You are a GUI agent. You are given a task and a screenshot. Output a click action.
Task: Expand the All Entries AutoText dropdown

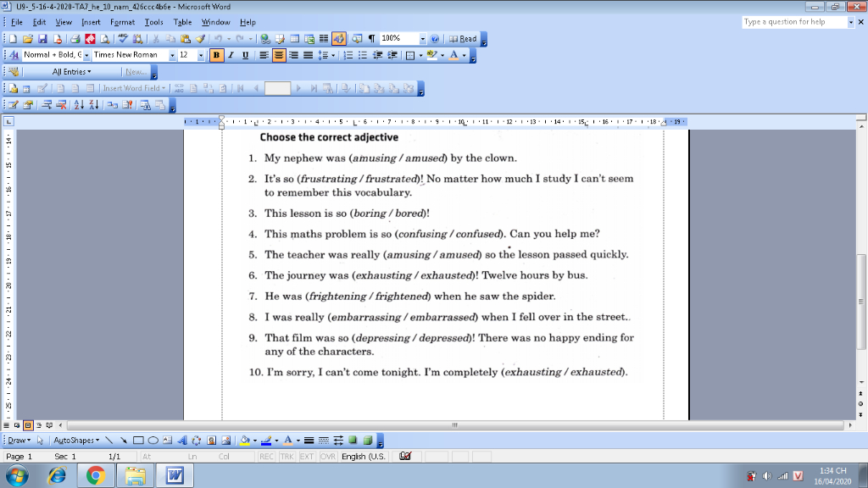coord(71,72)
